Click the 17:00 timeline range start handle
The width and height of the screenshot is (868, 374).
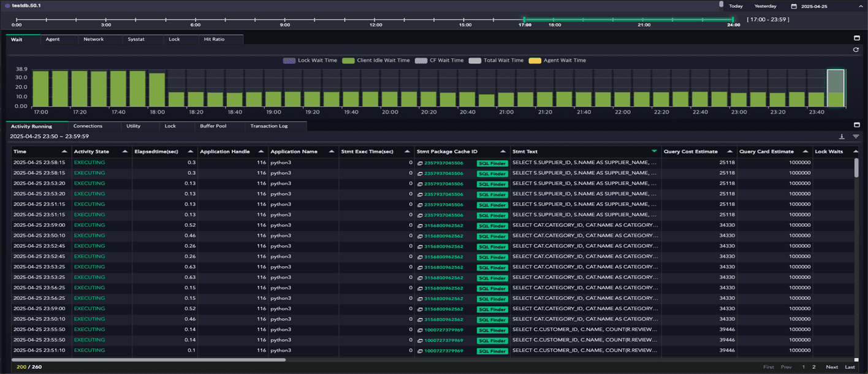coord(525,20)
